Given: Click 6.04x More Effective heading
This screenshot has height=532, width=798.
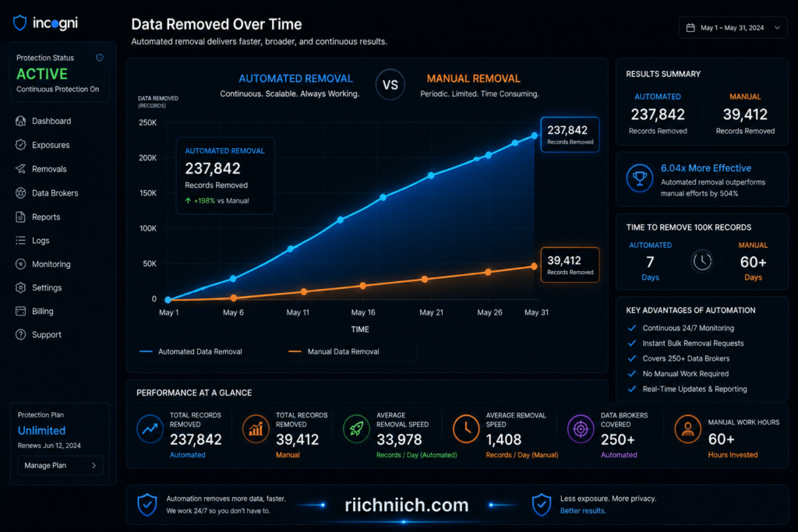Looking at the screenshot, I should tap(706, 167).
